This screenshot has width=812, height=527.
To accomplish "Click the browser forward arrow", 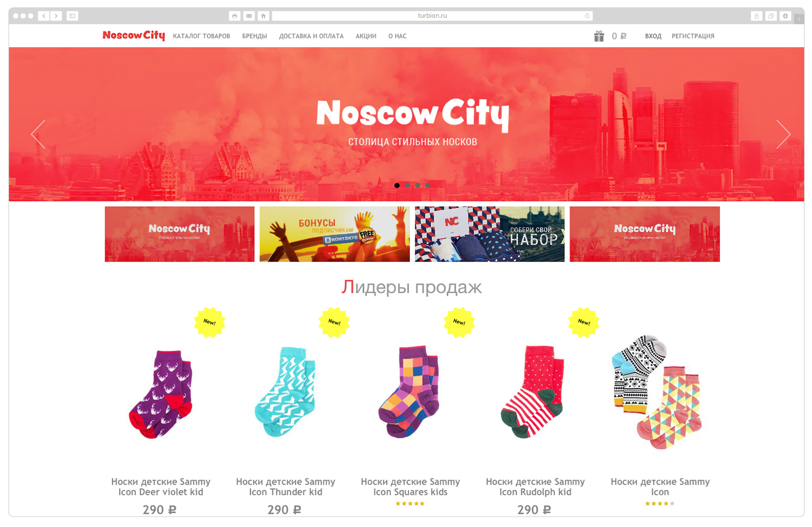I will [x=56, y=16].
